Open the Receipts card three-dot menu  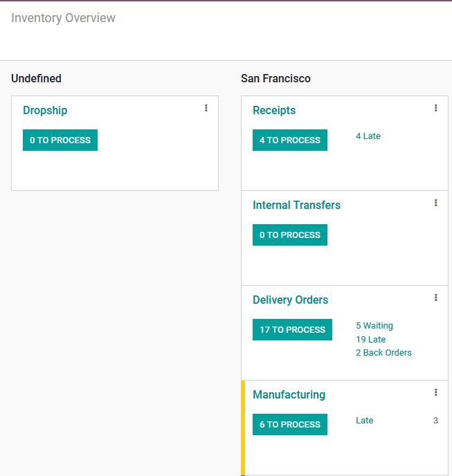(435, 108)
